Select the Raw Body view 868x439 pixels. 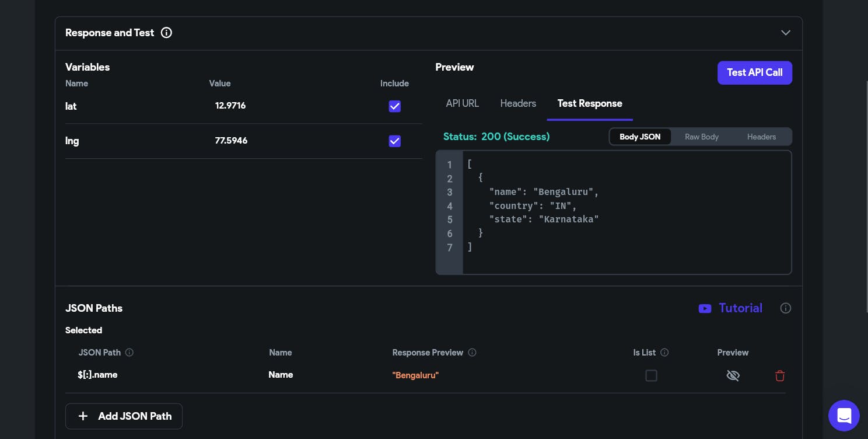pos(701,137)
